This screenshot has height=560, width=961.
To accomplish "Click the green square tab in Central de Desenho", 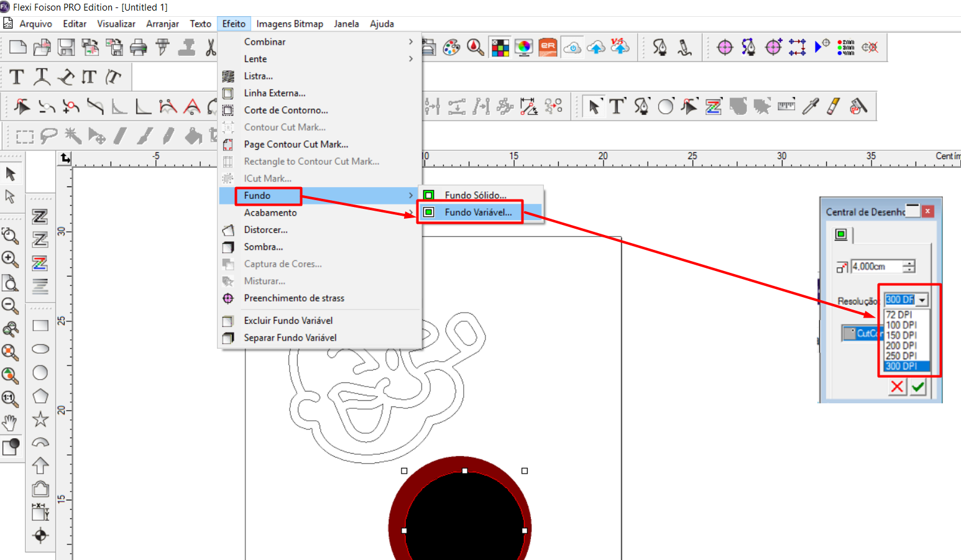I will pyautogui.click(x=841, y=234).
